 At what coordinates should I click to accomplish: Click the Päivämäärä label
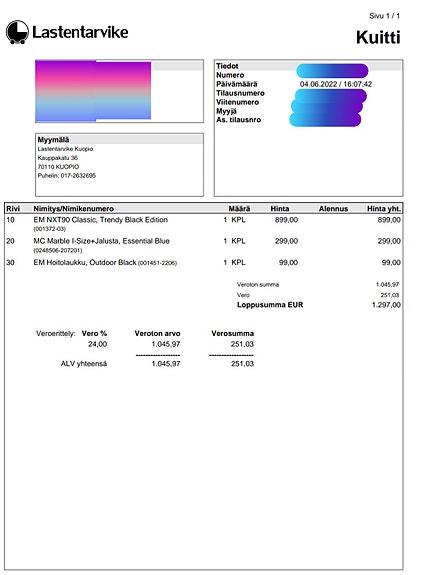tap(236, 84)
